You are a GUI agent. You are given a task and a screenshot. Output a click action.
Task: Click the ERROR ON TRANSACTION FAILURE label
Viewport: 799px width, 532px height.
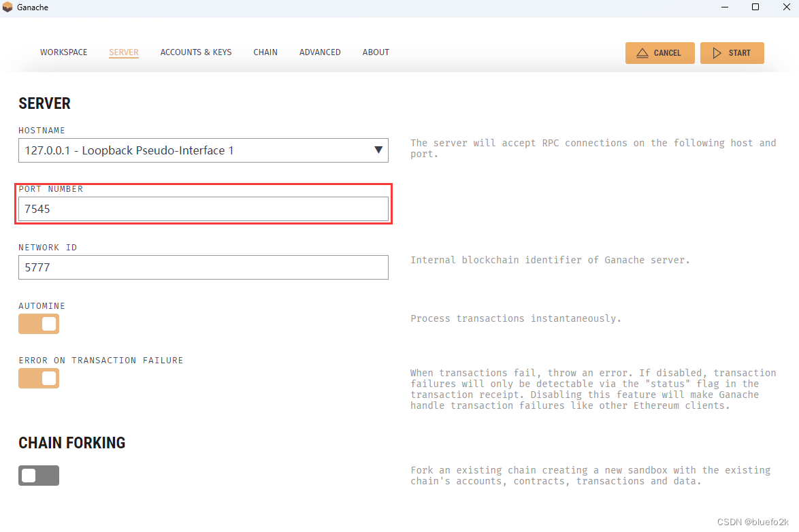pyautogui.click(x=101, y=361)
